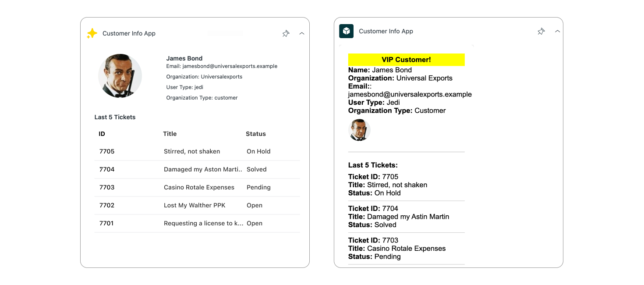The width and height of the screenshot is (644, 285).
Task: Click 'Name: James Bond' in right panel
Action: (380, 70)
